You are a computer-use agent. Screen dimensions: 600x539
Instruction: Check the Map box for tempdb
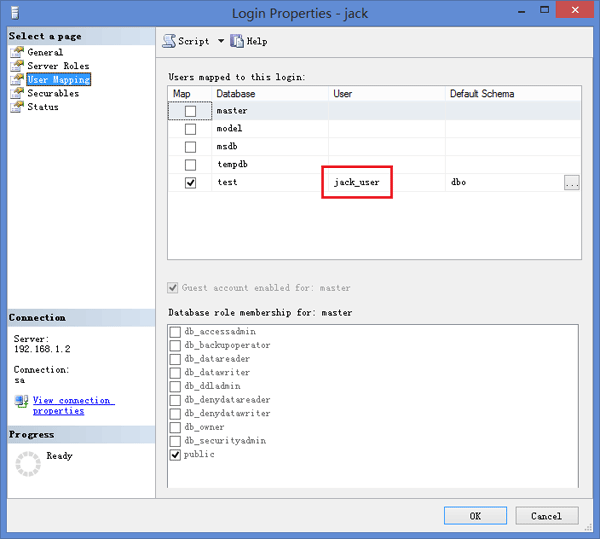click(x=190, y=165)
